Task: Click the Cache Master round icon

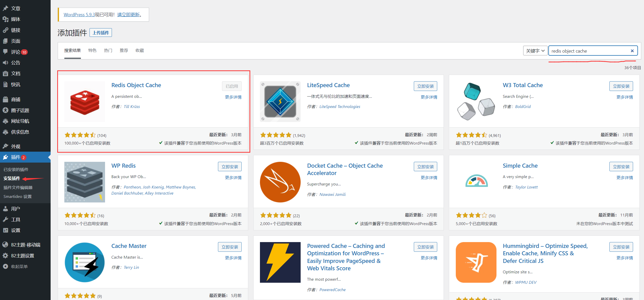Action: click(x=84, y=262)
